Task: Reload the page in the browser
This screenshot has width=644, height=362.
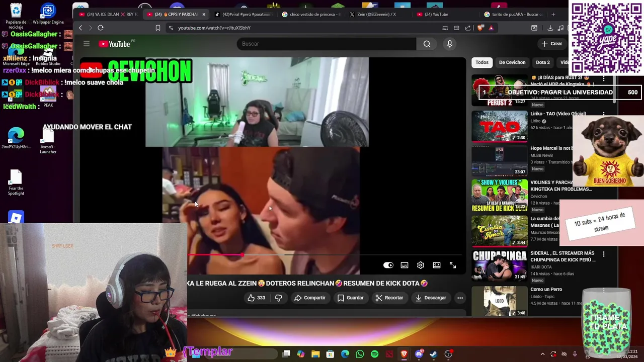Action: click(101, 28)
